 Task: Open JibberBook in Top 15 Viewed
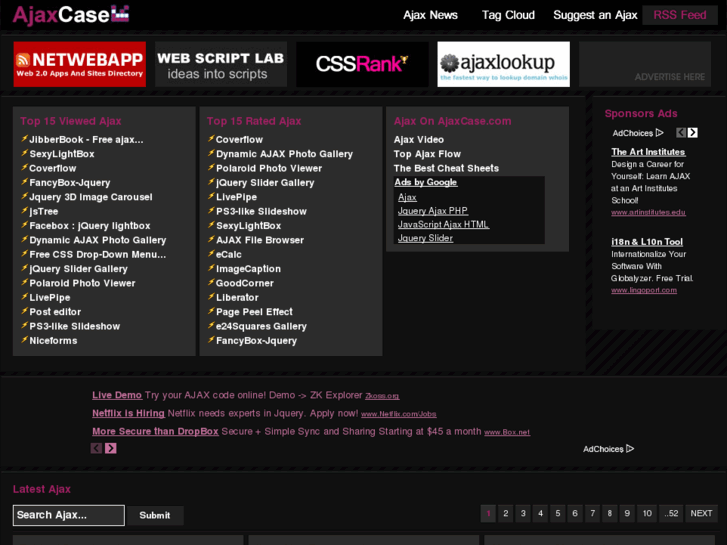[86, 140]
